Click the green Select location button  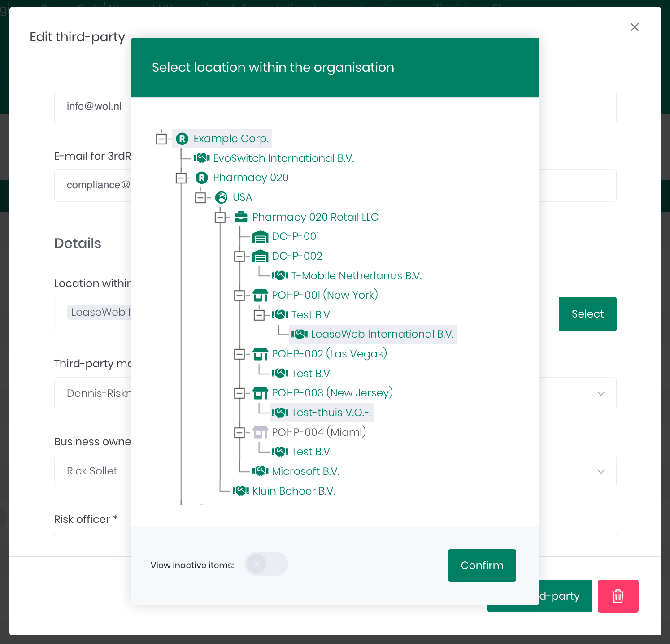click(x=587, y=314)
